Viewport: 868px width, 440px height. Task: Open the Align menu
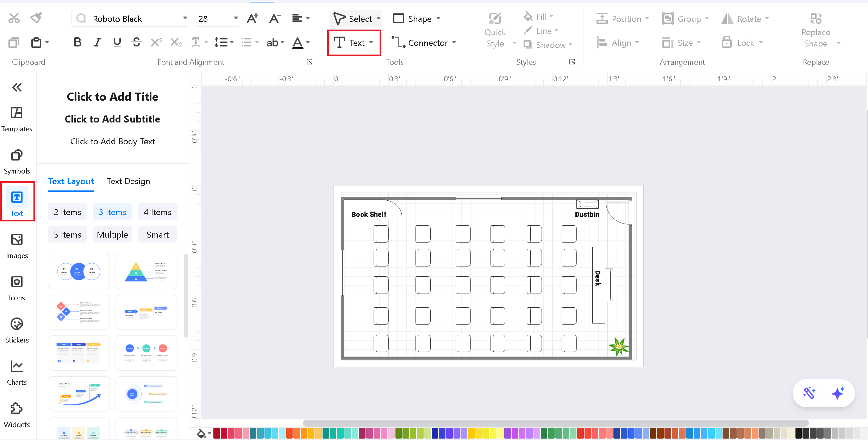pyautogui.click(x=618, y=43)
